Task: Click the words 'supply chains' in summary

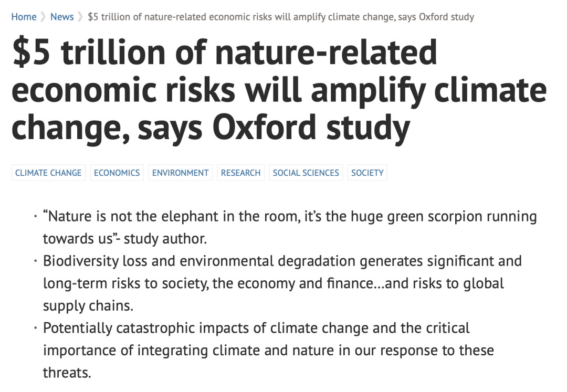Action: pyautogui.click(x=87, y=306)
